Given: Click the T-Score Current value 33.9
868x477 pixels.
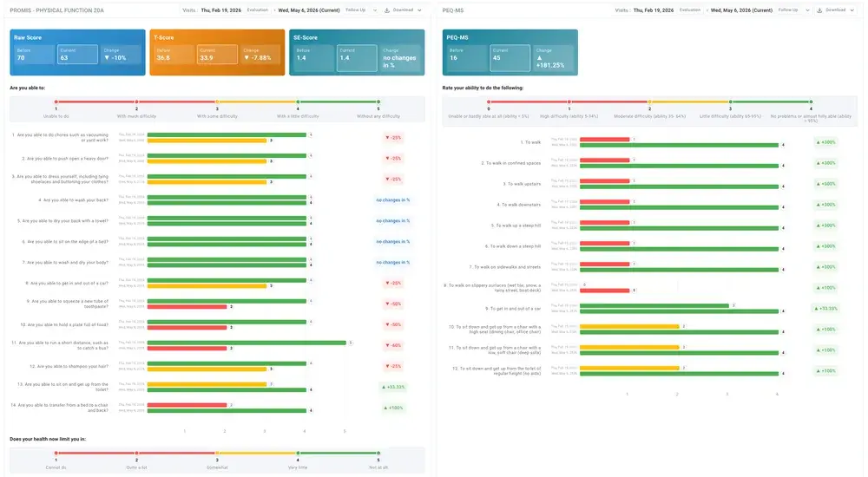Looking at the screenshot, I should pos(207,57).
